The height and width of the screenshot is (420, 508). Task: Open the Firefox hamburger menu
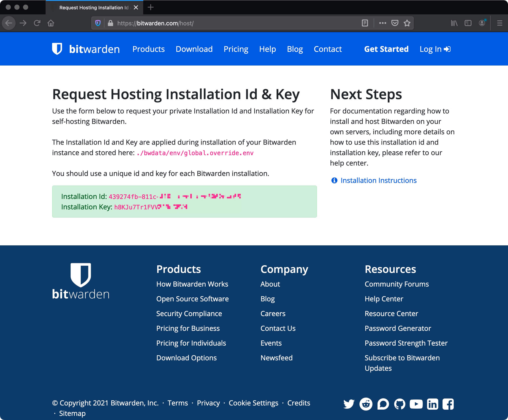click(500, 23)
